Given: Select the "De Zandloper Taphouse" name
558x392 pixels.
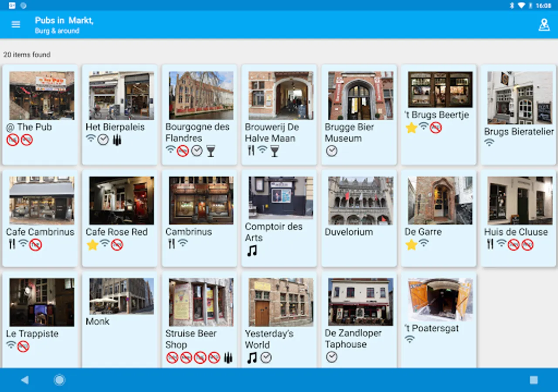Looking at the screenshot, I should tap(353, 339).
